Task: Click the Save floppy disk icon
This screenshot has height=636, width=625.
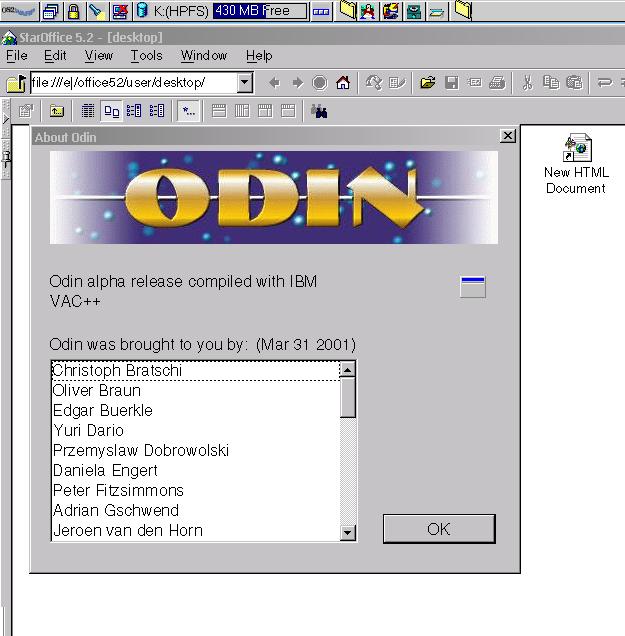Action: [x=451, y=83]
